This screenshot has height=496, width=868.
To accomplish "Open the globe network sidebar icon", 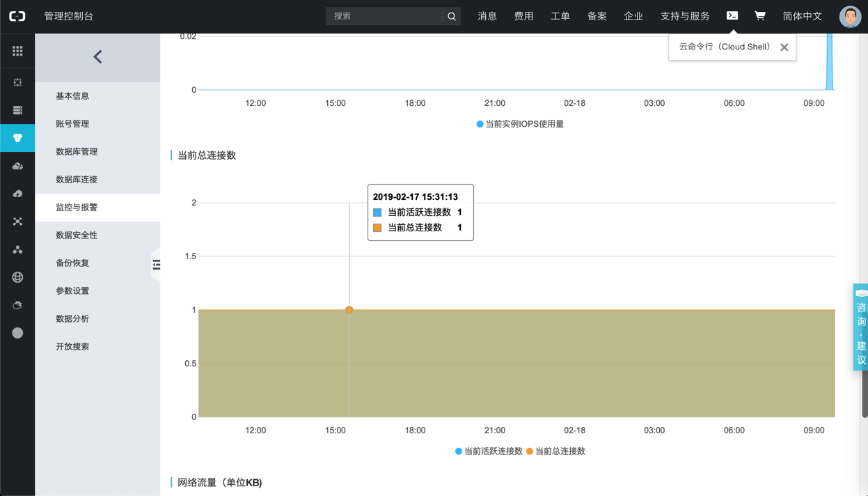I will pos(17,277).
